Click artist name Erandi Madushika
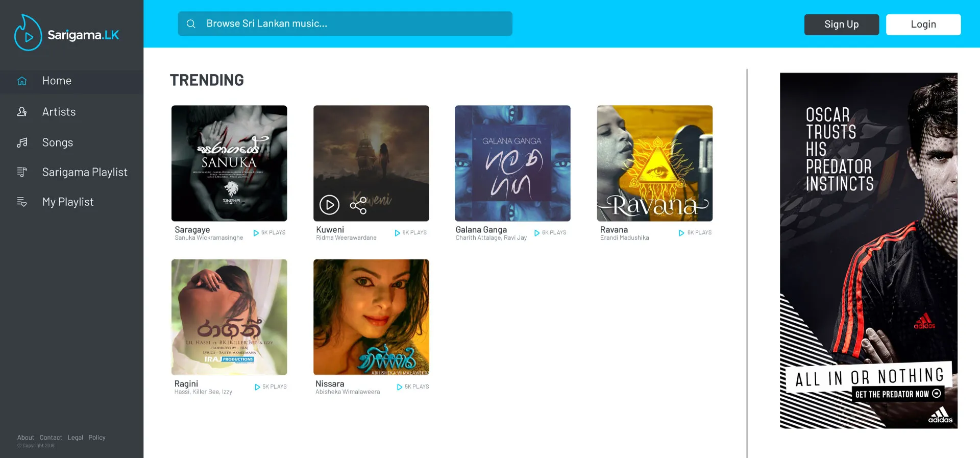The width and height of the screenshot is (980, 458). point(625,238)
